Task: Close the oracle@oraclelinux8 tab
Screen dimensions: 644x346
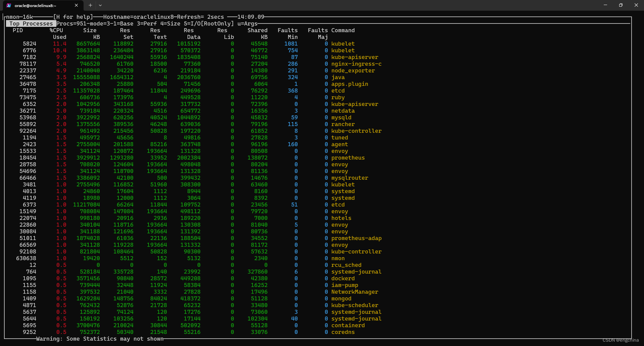Action: pos(76,5)
